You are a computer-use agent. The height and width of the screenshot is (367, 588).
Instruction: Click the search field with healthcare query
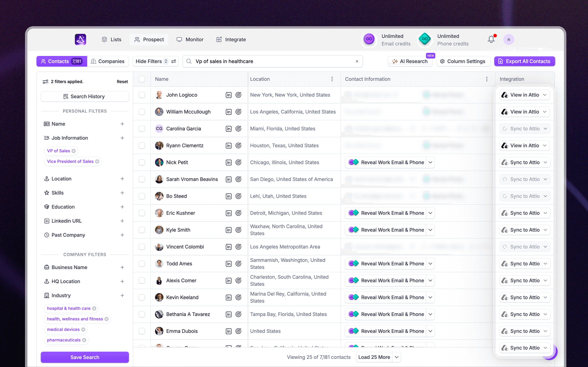click(272, 61)
